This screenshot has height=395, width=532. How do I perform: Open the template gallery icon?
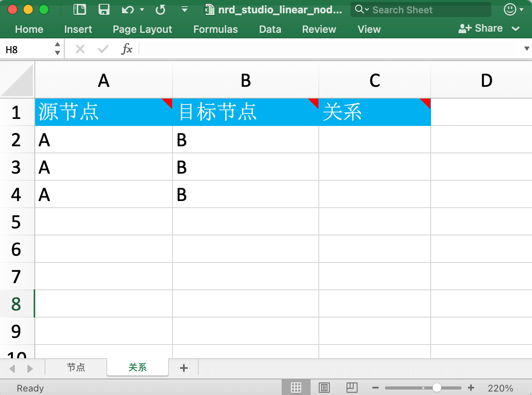coord(80,9)
